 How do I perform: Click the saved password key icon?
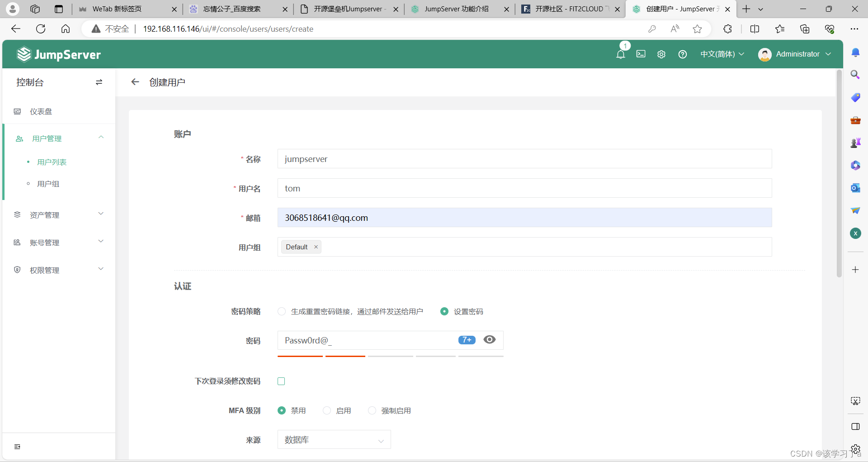click(652, 29)
